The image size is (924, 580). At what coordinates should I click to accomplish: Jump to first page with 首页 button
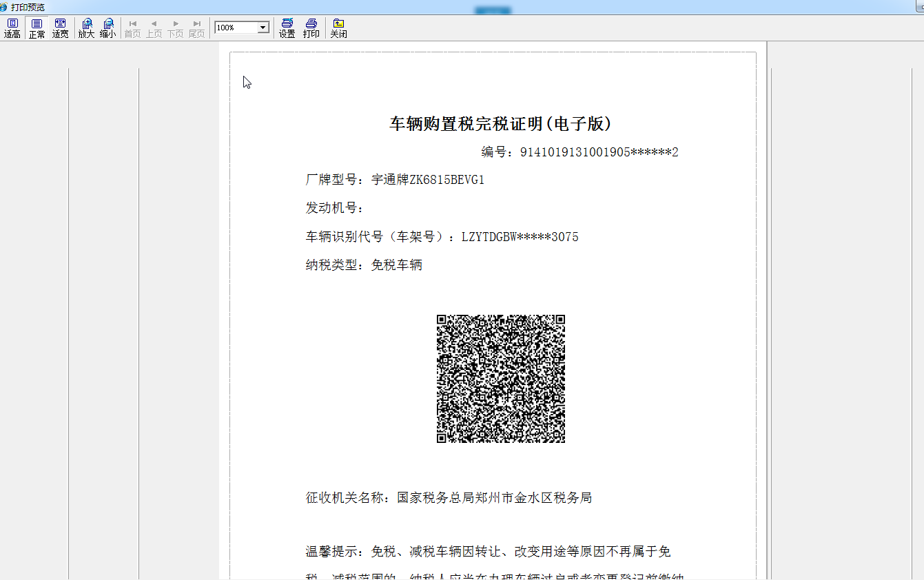(132, 28)
